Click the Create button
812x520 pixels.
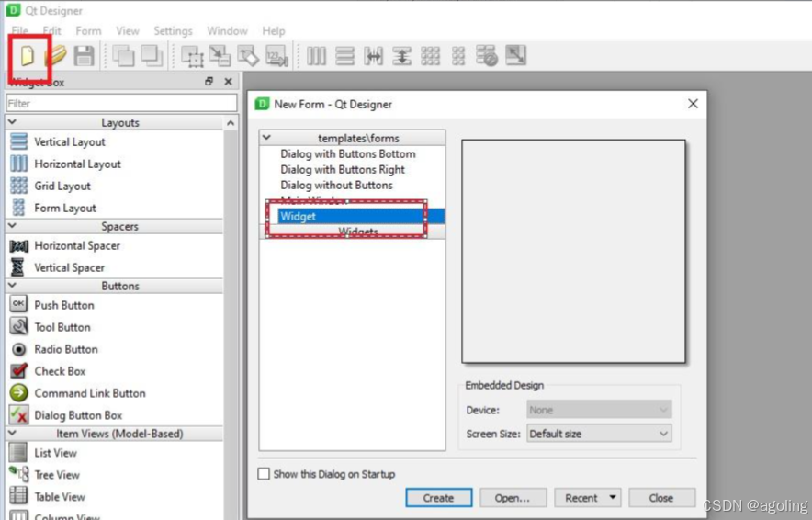pyautogui.click(x=439, y=498)
